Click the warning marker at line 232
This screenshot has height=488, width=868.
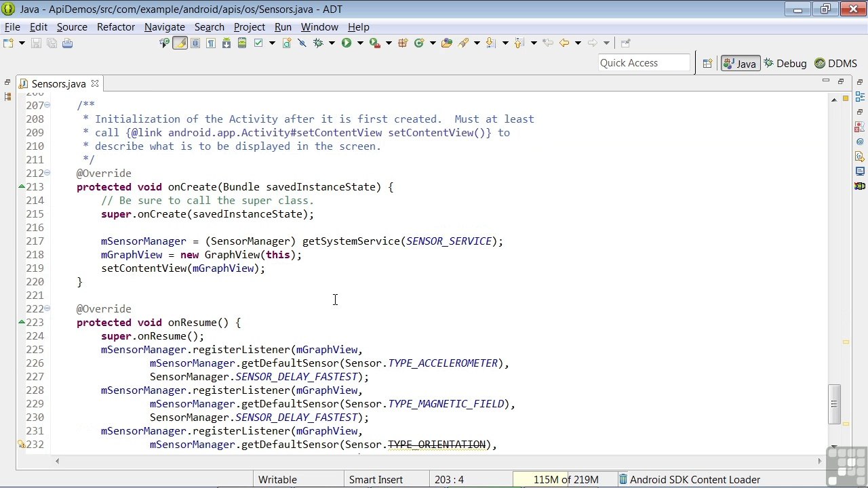click(x=21, y=445)
